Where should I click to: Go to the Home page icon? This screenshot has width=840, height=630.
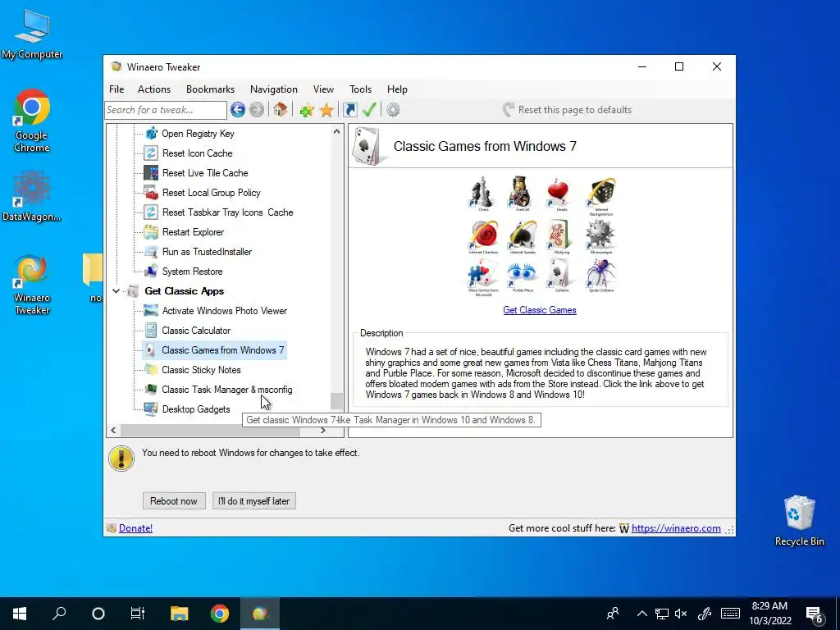click(280, 110)
